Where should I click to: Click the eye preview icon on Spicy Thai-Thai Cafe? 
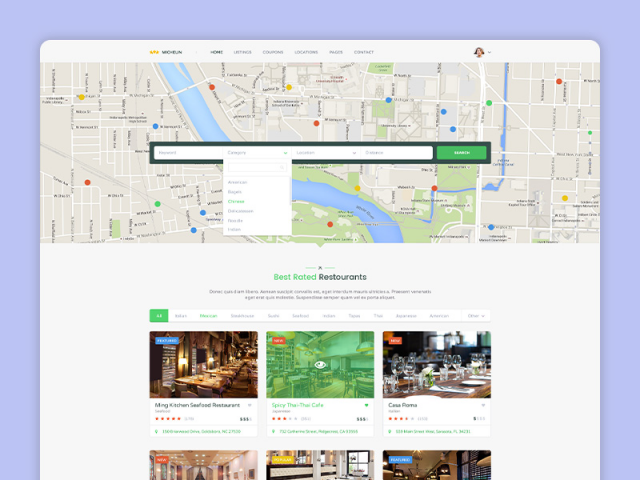pyautogui.click(x=320, y=364)
